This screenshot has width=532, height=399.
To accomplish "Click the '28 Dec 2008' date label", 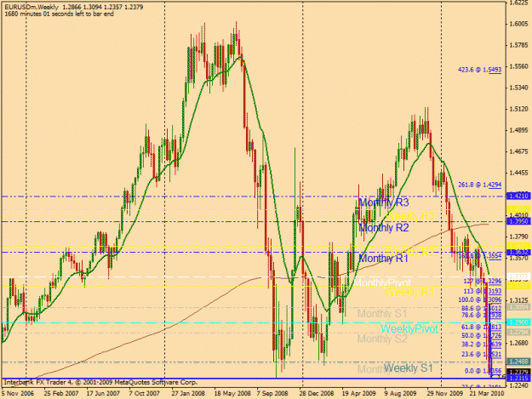I will (316, 394).
